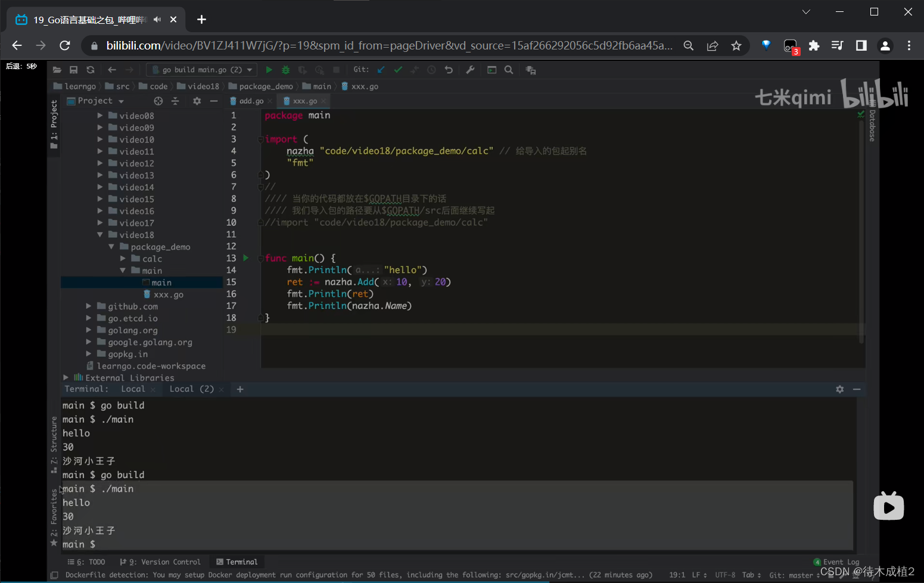Hide the Project panel with minus icon
The image size is (924, 583).
tap(214, 101)
